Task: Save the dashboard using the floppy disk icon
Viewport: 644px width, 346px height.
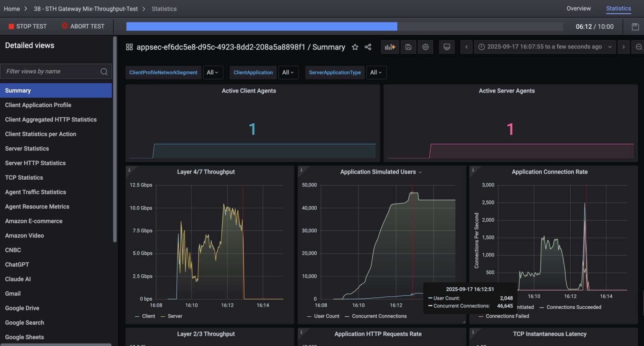Action: 408,46
